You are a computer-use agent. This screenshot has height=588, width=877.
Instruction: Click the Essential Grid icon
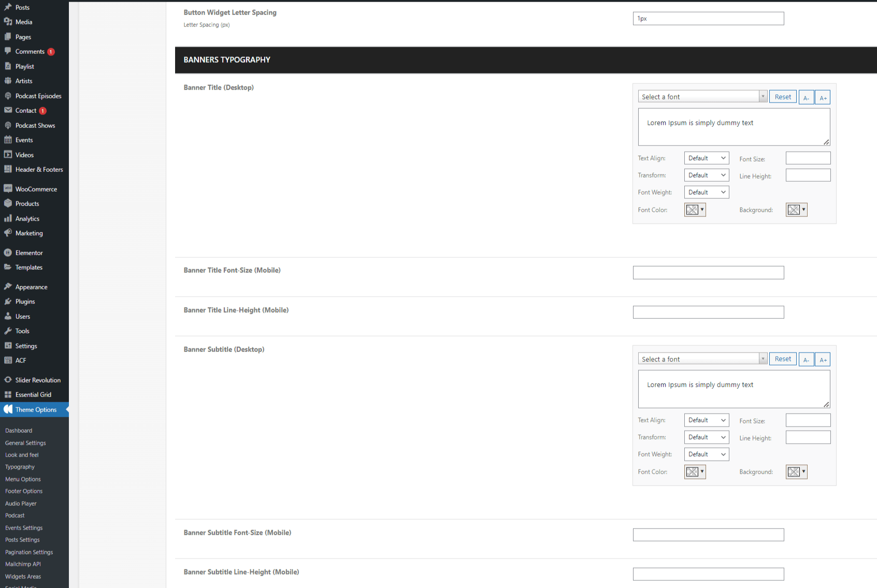point(8,394)
